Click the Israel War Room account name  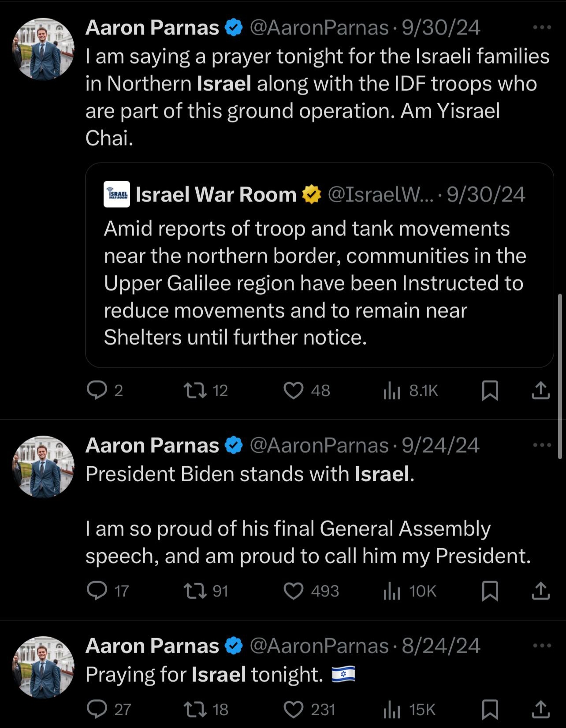pyautogui.click(x=216, y=194)
